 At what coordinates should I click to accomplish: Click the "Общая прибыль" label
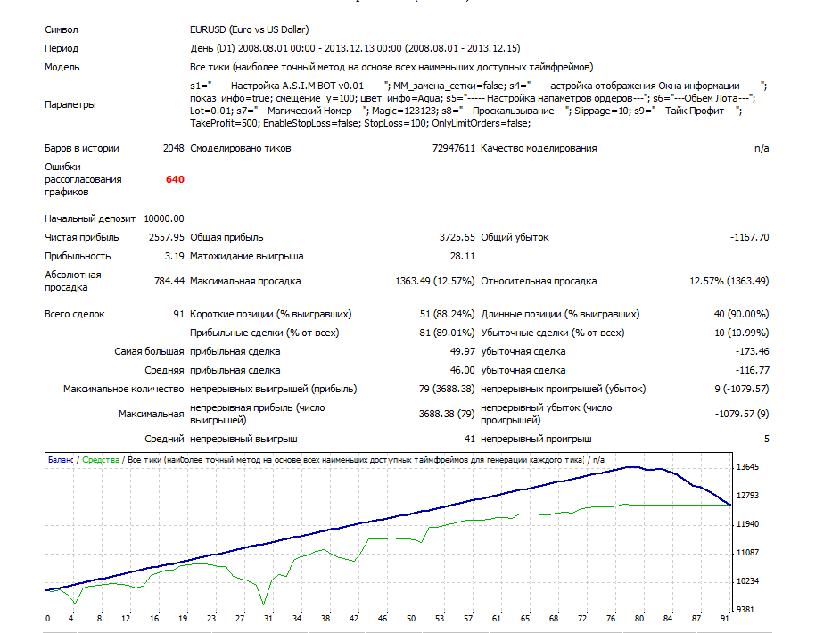tap(226, 237)
